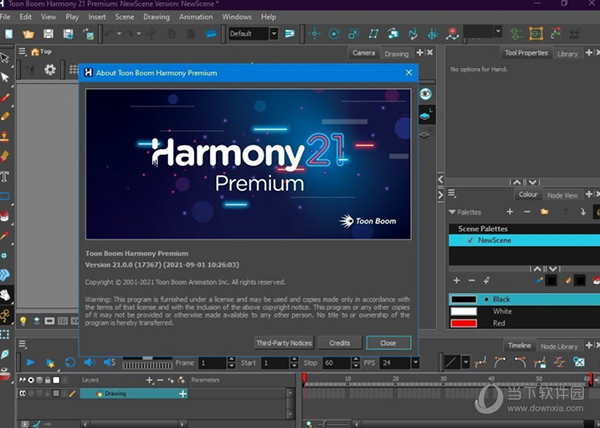The width and height of the screenshot is (600, 428).
Task: Click the orange Show Control icon
Action: 536,34
